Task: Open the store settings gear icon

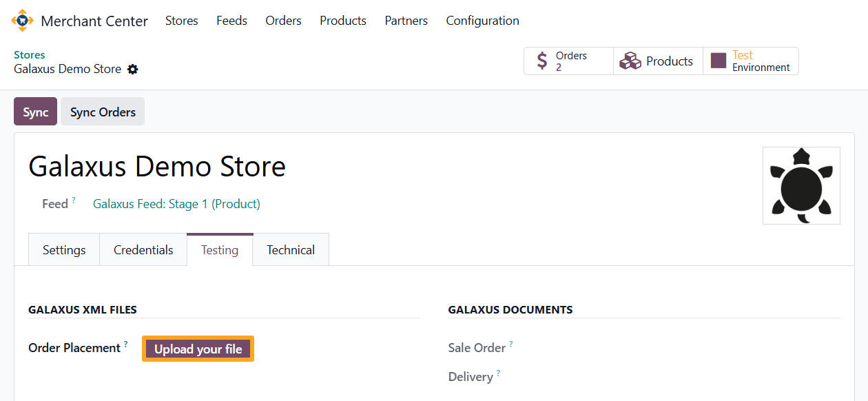Action: click(x=133, y=70)
